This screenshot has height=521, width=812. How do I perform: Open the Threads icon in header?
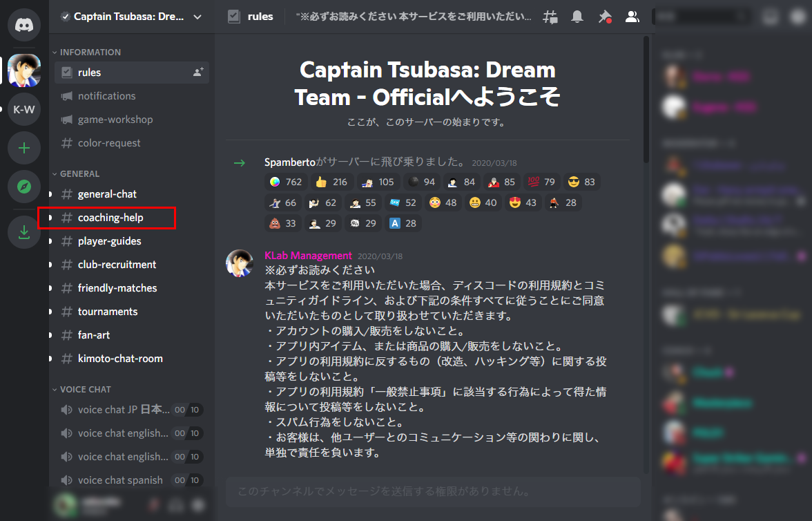click(x=550, y=17)
